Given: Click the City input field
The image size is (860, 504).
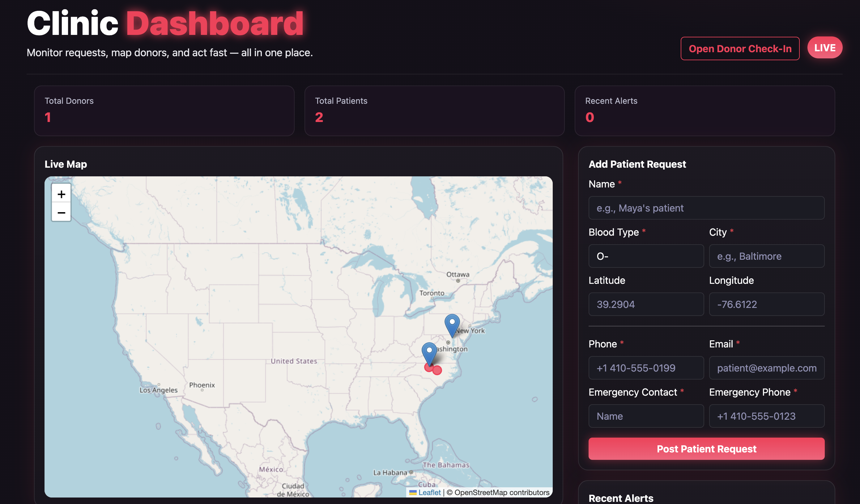Looking at the screenshot, I should (x=766, y=256).
